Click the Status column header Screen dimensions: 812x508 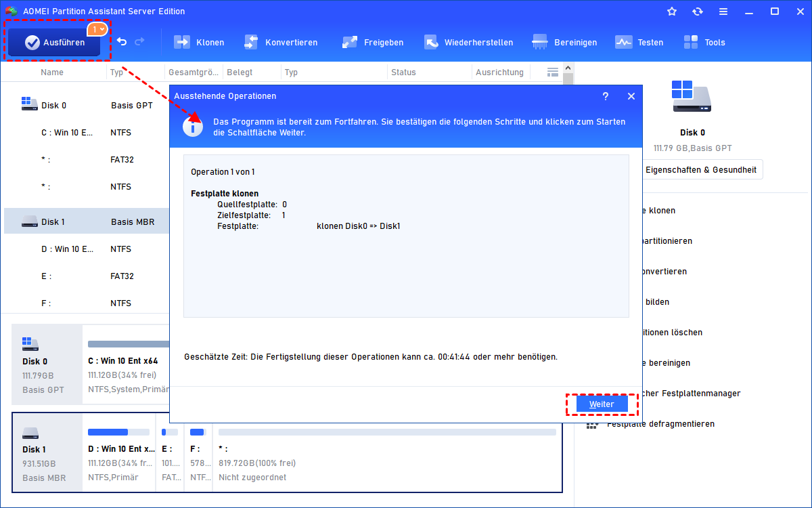(x=403, y=72)
